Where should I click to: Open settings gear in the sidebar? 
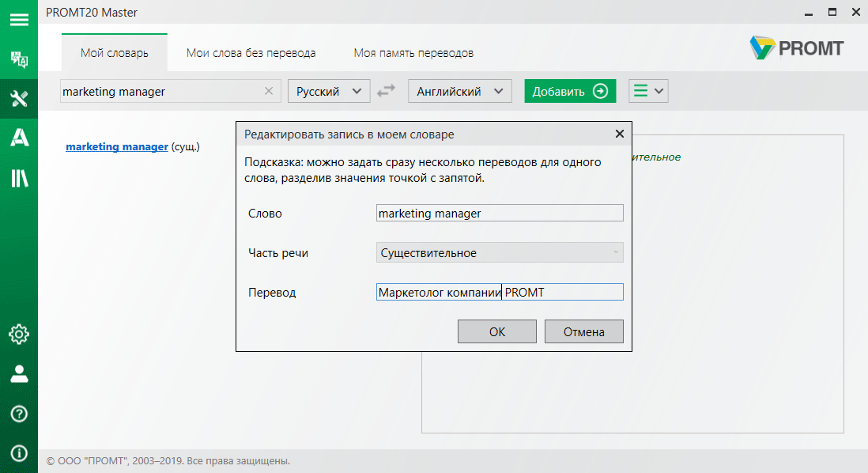click(x=19, y=335)
